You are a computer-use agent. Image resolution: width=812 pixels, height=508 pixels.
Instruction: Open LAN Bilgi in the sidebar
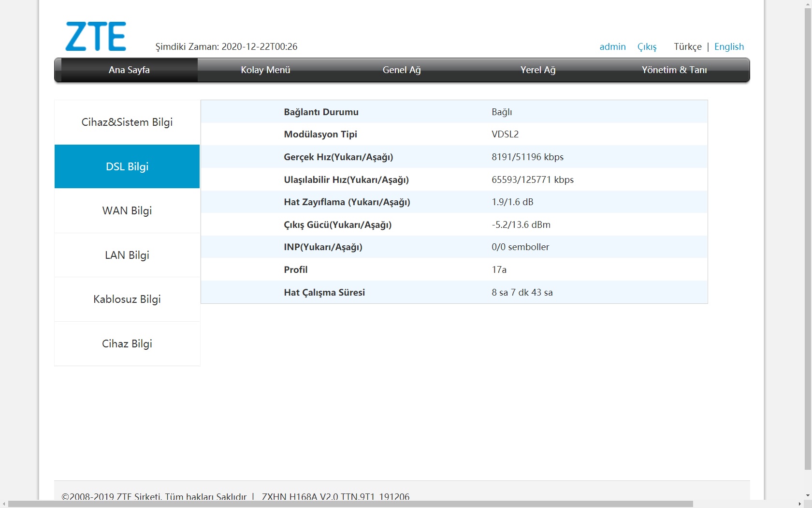click(127, 255)
